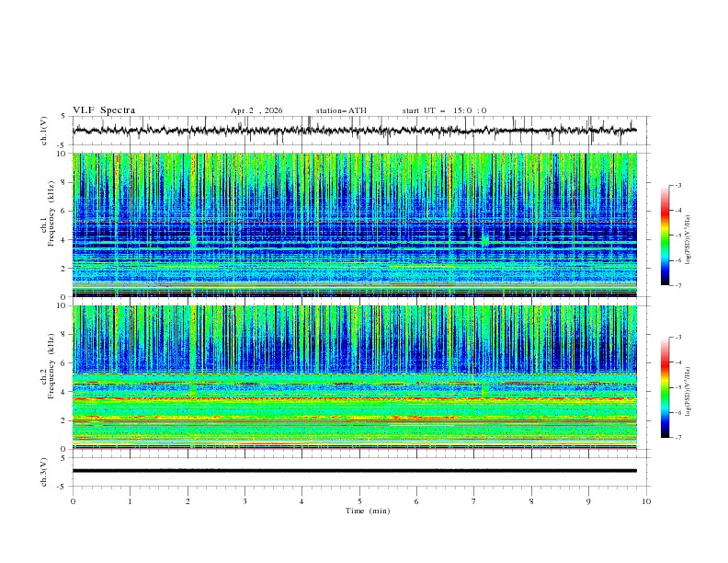Click the ch.1 voltage waveform trace
Viewport: 728px width, 563px height.
pyautogui.click(x=355, y=131)
